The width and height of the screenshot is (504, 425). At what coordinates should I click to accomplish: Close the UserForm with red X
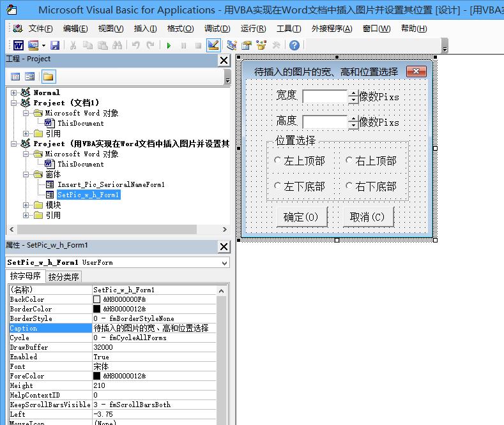[416, 71]
